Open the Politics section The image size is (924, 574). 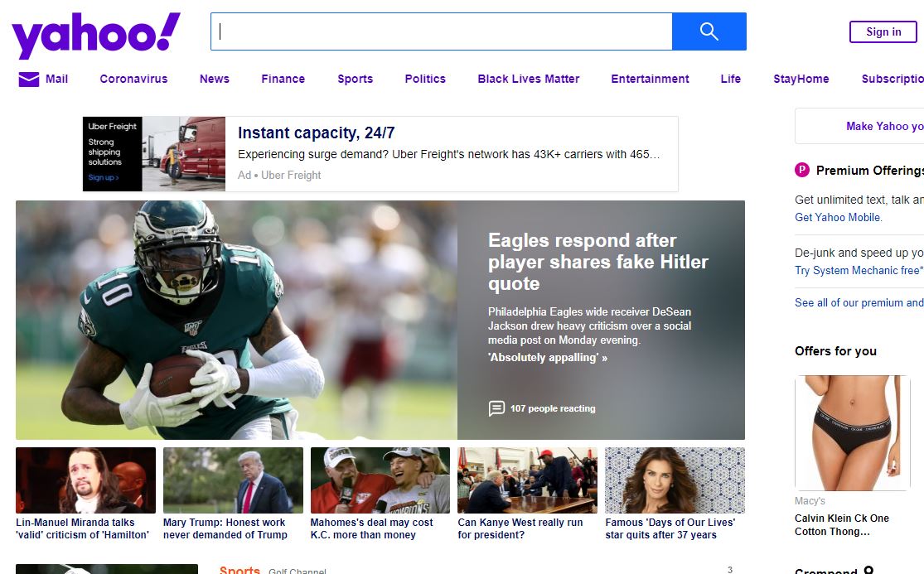click(425, 79)
